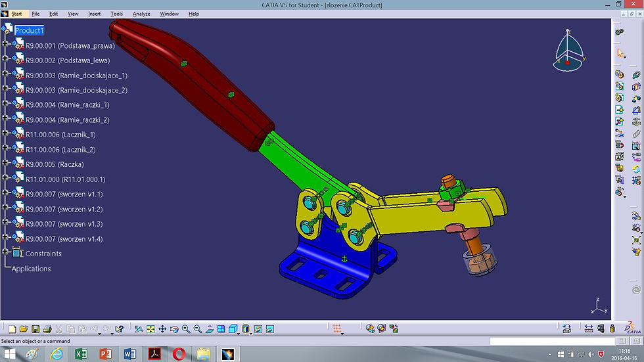Image resolution: width=644 pixels, height=362 pixels.
Task: Expand the Podstawa_prawa tree node
Action: click(x=5, y=43)
